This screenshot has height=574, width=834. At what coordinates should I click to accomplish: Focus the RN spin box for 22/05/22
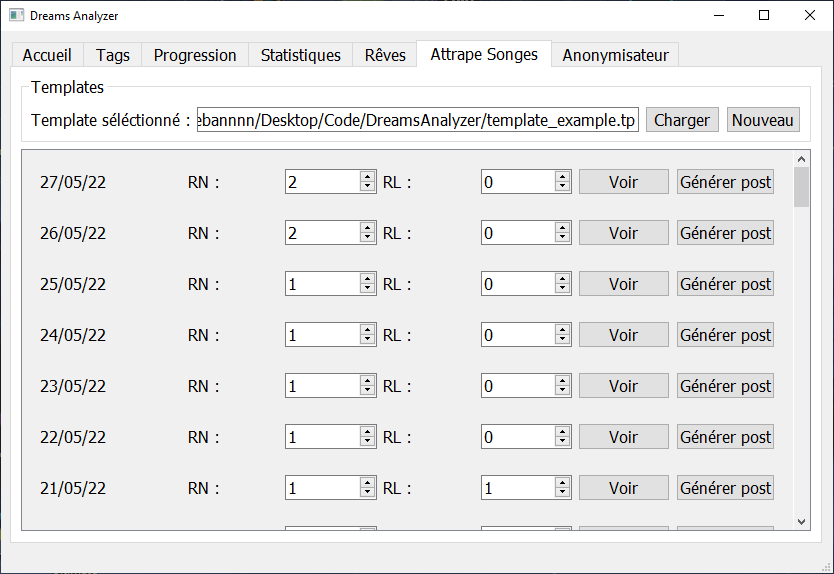click(322, 437)
